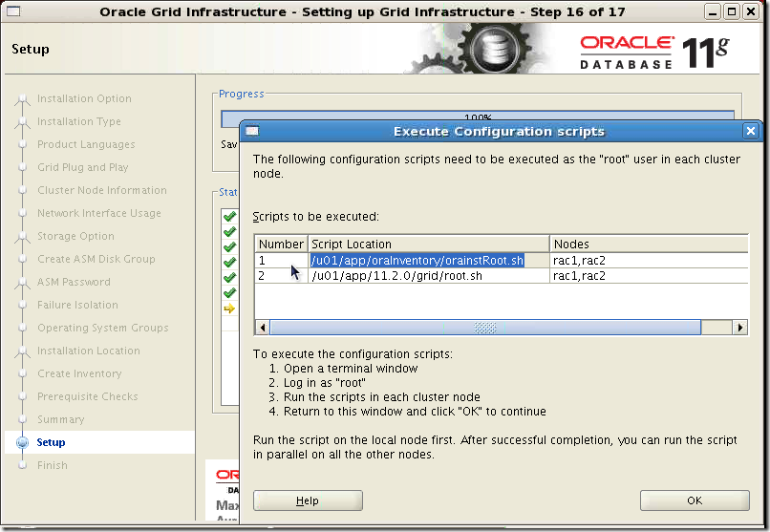The height and width of the screenshot is (532, 770).
Task: Select Grid Plug and Play step
Action: point(82,167)
